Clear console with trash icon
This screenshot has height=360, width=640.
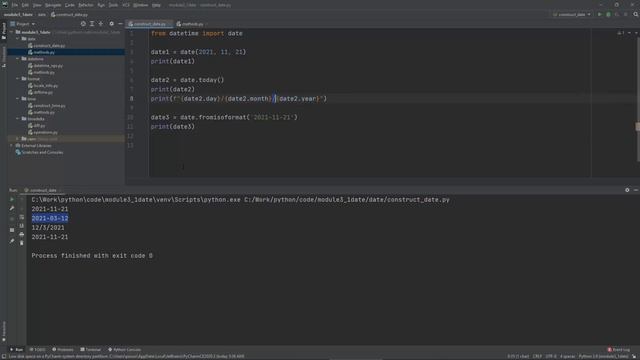22,243
